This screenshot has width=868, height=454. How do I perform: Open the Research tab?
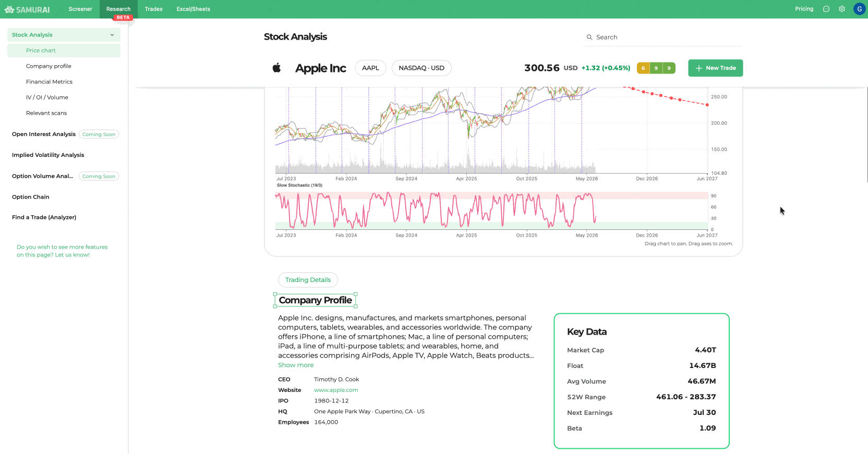(x=118, y=9)
